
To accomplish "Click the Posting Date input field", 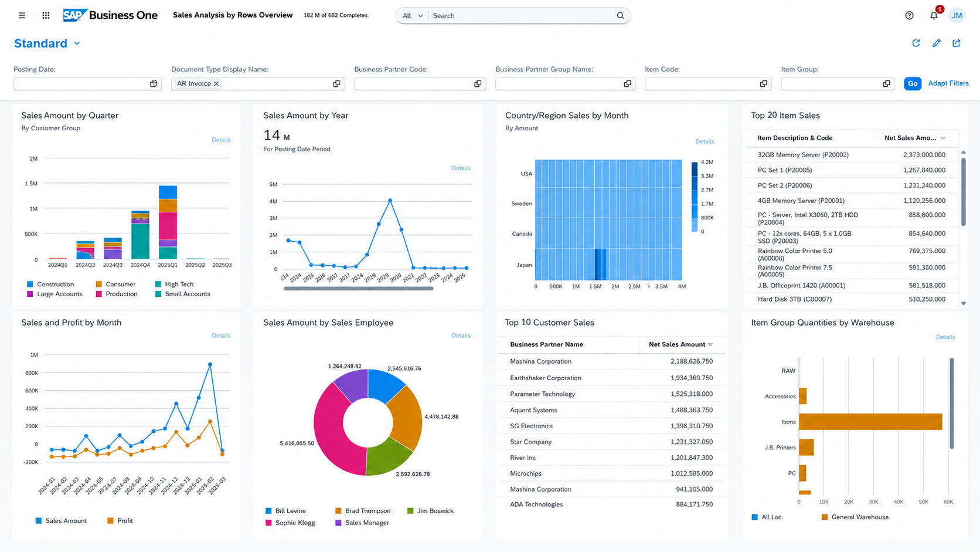I will pos(87,84).
